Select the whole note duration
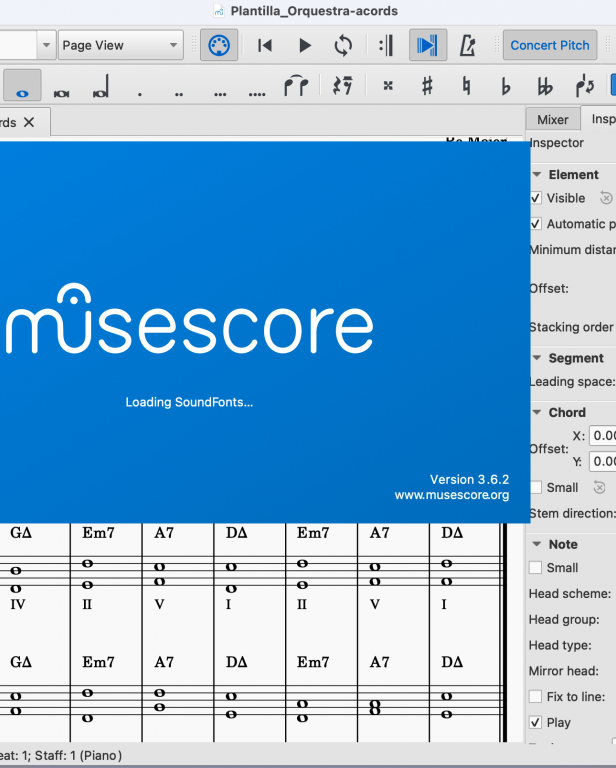Image resolution: width=616 pixels, height=768 pixels. (x=22, y=86)
